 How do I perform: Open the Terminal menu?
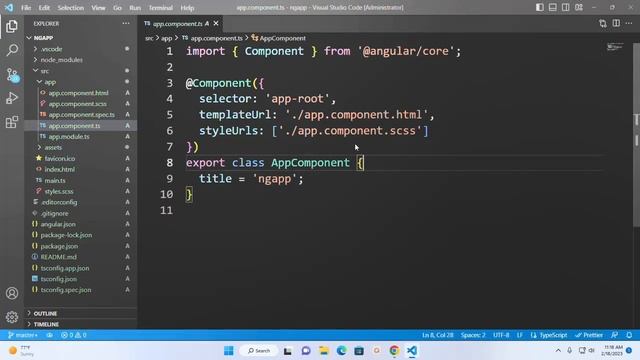pos(160,8)
